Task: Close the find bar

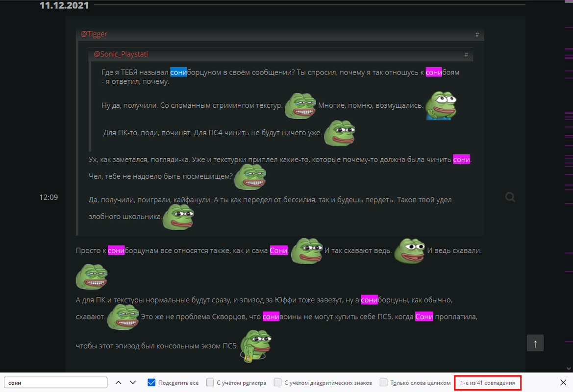Action: point(563,383)
